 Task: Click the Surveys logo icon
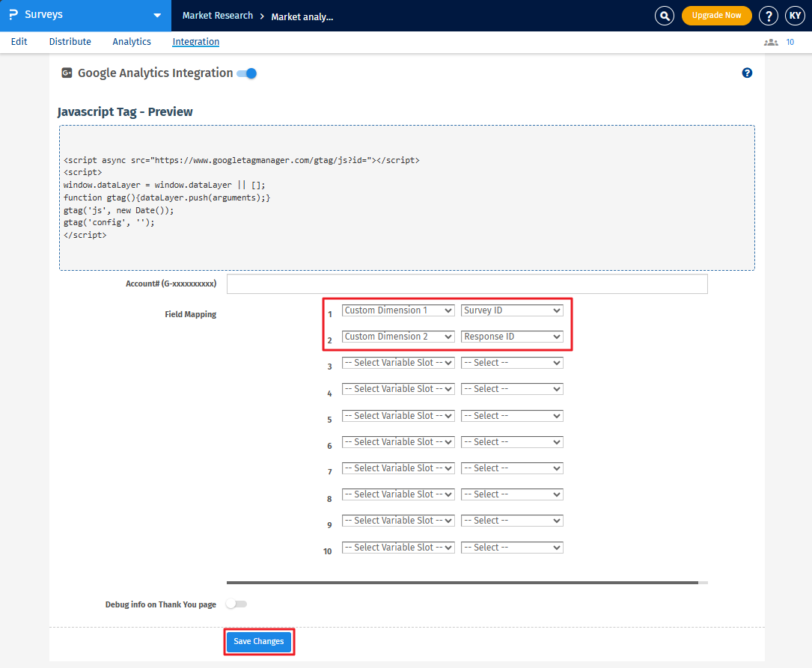pos(13,14)
